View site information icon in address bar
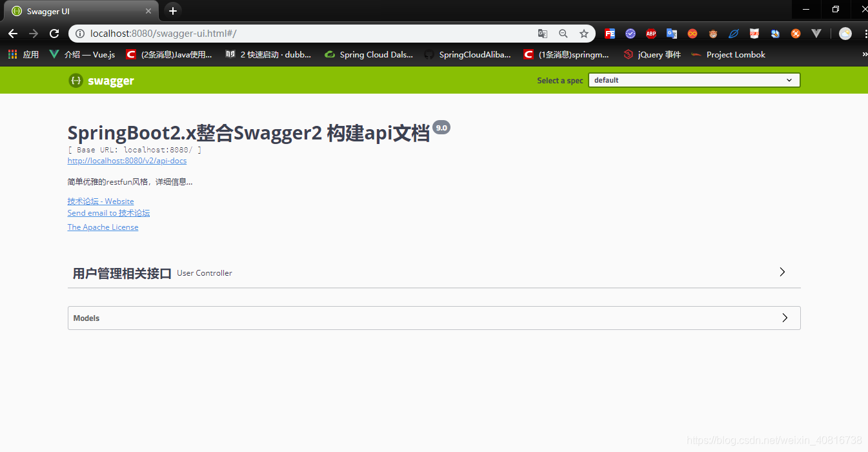 79,34
